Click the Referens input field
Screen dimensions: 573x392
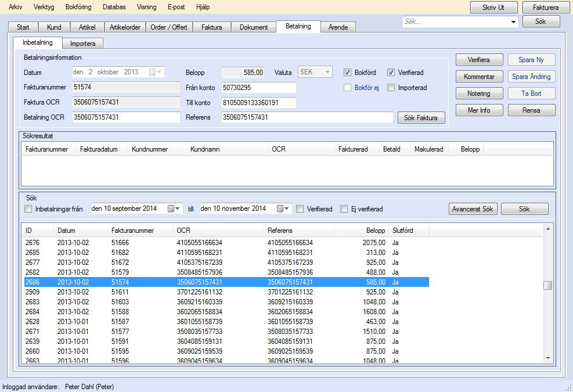[307, 117]
